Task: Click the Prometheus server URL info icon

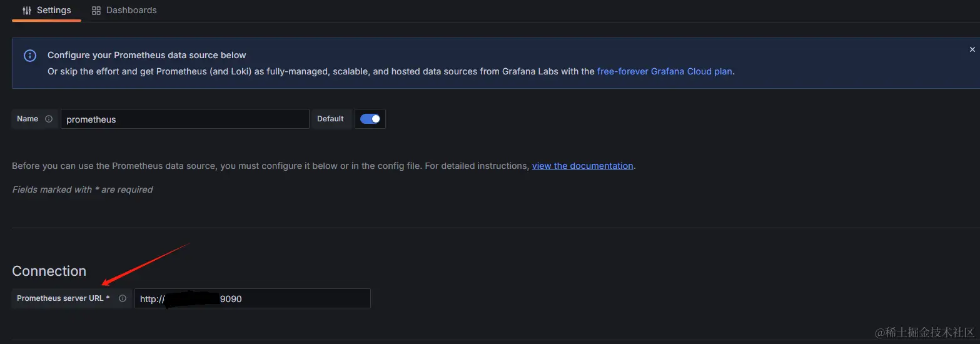Action: pyautogui.click(x=123, y=298)
